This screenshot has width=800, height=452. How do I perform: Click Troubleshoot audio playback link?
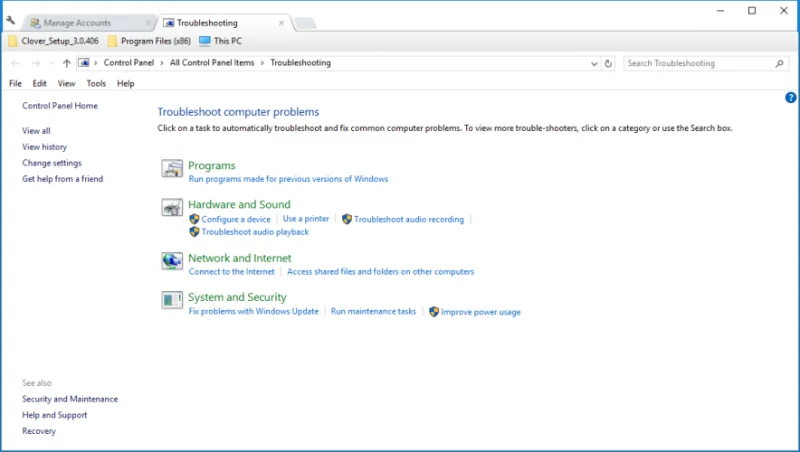click(x=255, y=232)
